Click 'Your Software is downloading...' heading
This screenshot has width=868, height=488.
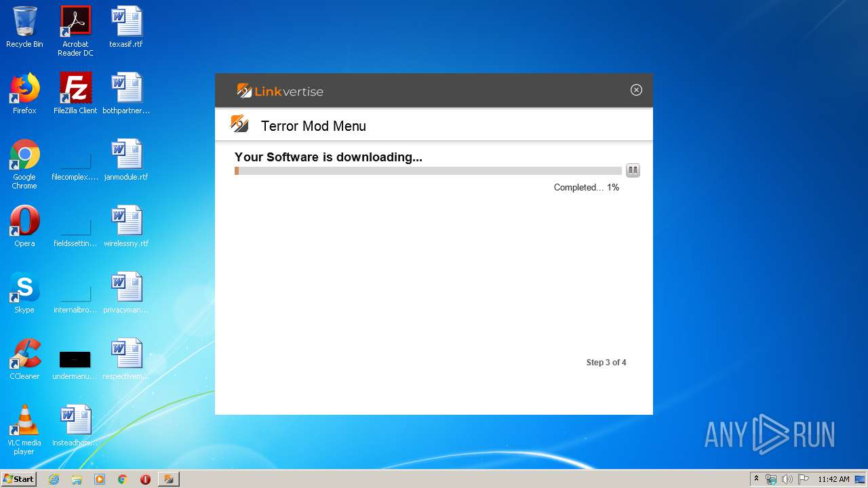point(328,157)
